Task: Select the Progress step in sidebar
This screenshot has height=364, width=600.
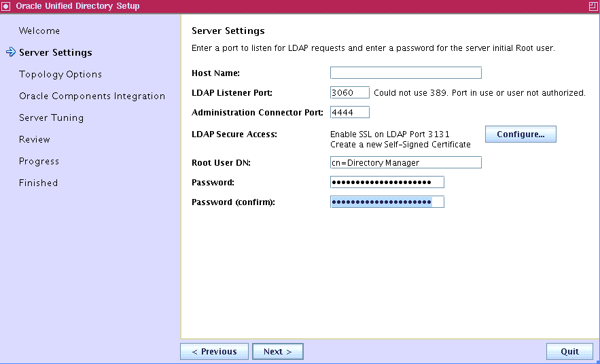Action: pos(39,162)
